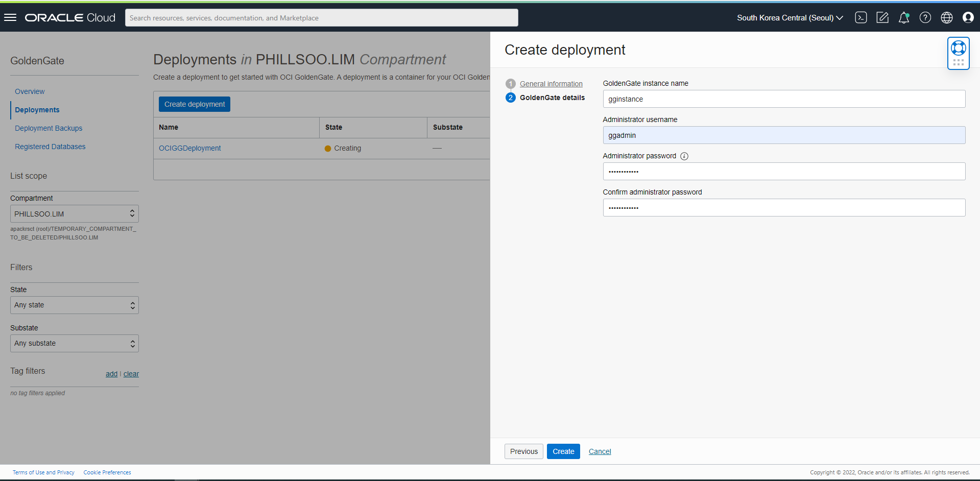Viewport: 980px width, 481px height.
Task: Open the announcements edit-note icon
Action: 882,17
